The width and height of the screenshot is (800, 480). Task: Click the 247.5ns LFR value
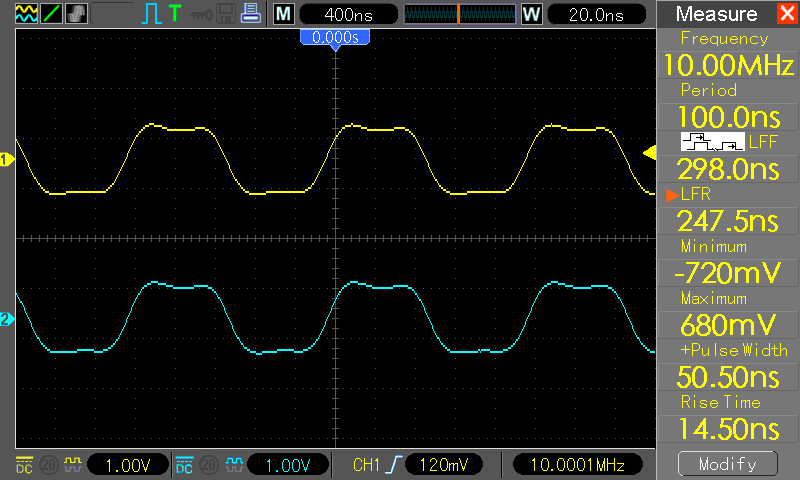coord(728,221)
